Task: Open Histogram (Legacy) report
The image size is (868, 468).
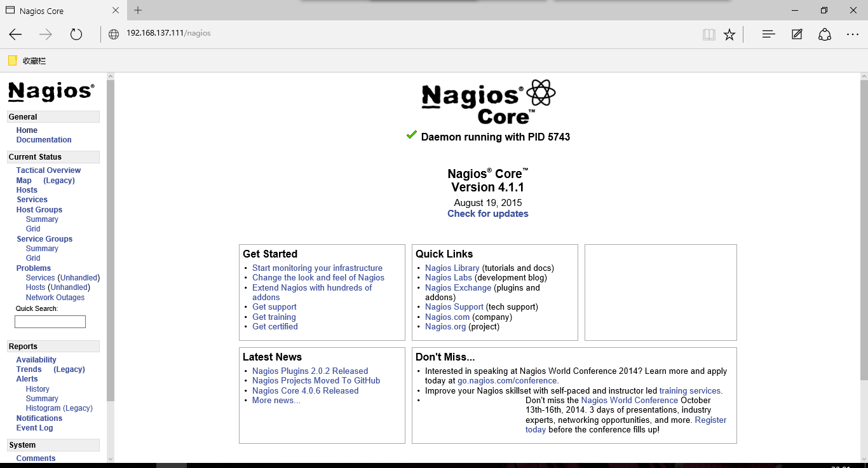Action: coord(59,408)
